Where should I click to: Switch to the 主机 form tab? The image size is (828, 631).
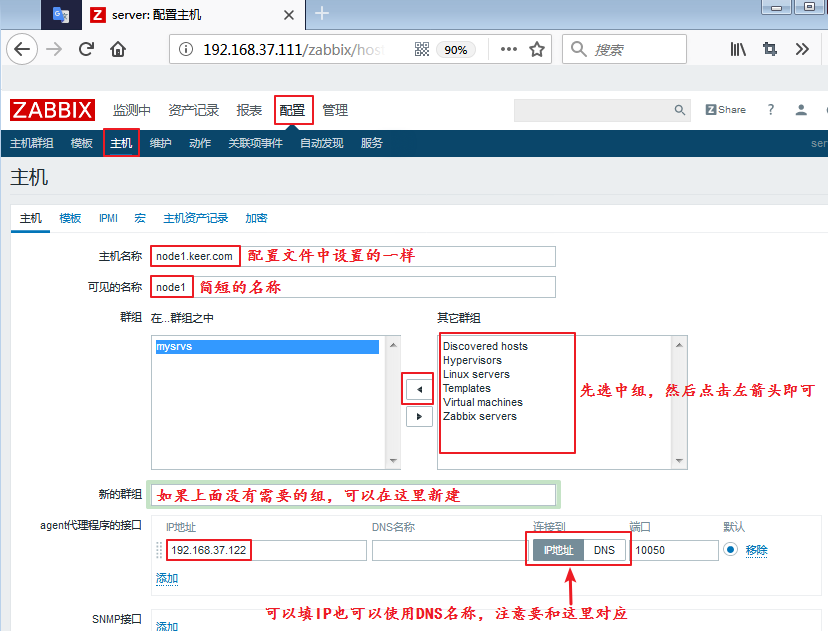31,218
